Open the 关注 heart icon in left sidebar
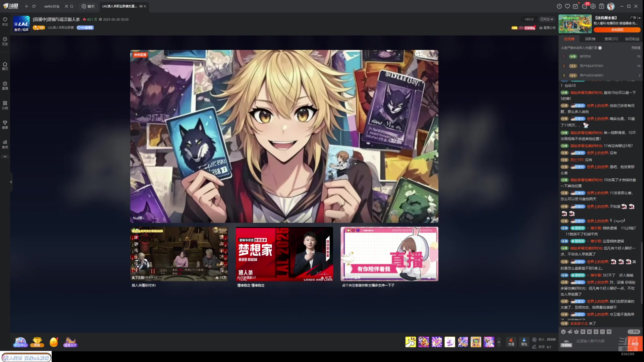The width and height of the screenshot is (644, 362). click(5, 21)
